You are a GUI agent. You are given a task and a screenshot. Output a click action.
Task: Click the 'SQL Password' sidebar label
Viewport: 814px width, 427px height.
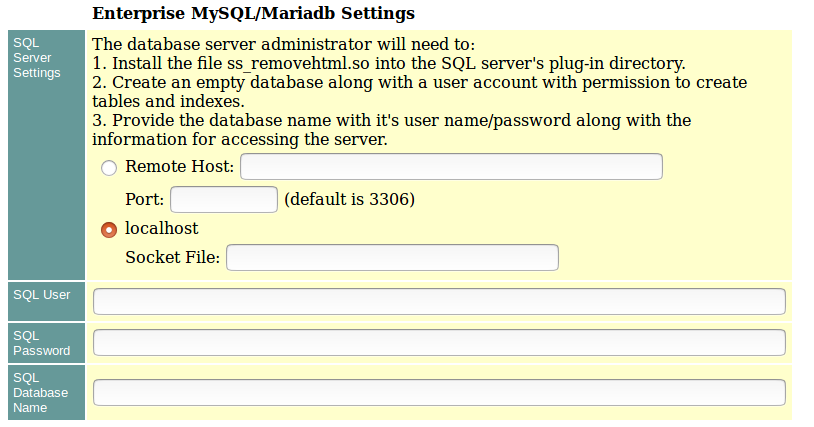[x=41, y=343]
